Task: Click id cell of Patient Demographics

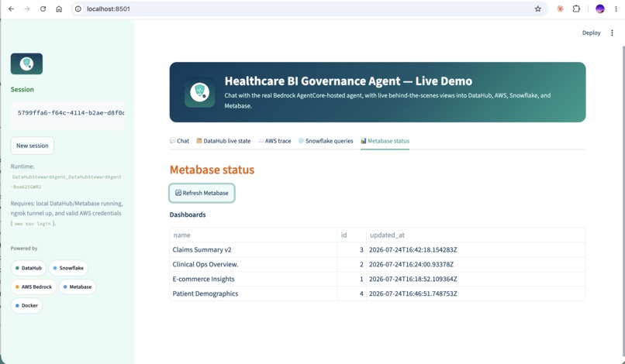Action: coord(351,294)
